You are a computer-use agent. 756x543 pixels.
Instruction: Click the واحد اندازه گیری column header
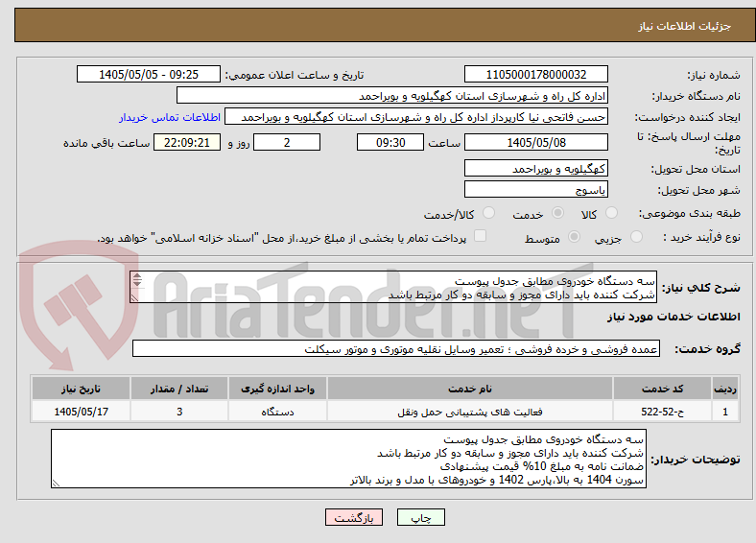click(x=277, y=389)
